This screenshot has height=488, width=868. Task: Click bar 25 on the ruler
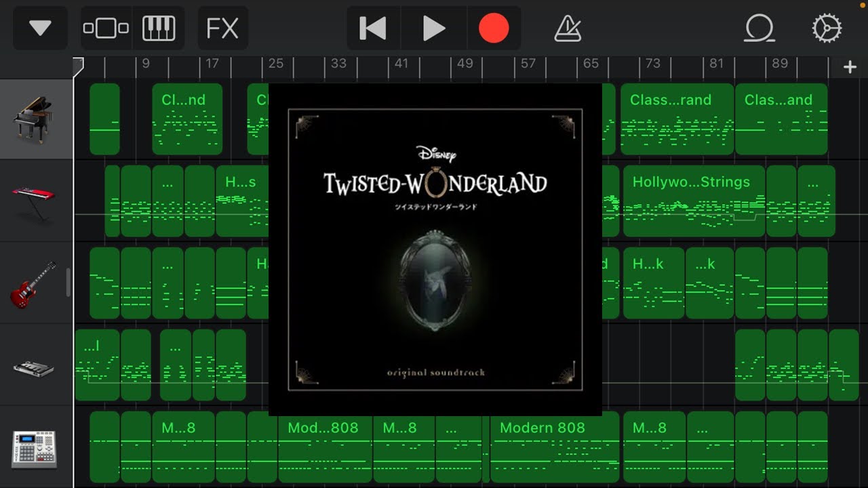coord(275,64)
